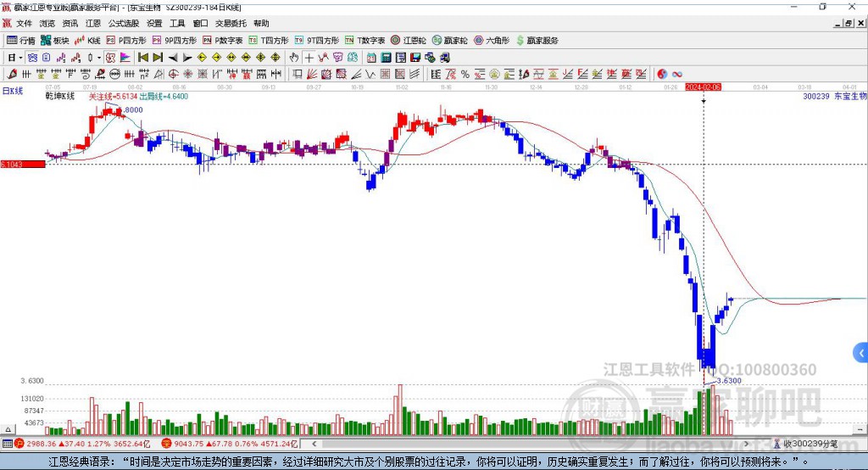The width and height of the screenshot is (868, 470).
Task: Click the red 5.1043 price label
Action: tap(23, 164)
